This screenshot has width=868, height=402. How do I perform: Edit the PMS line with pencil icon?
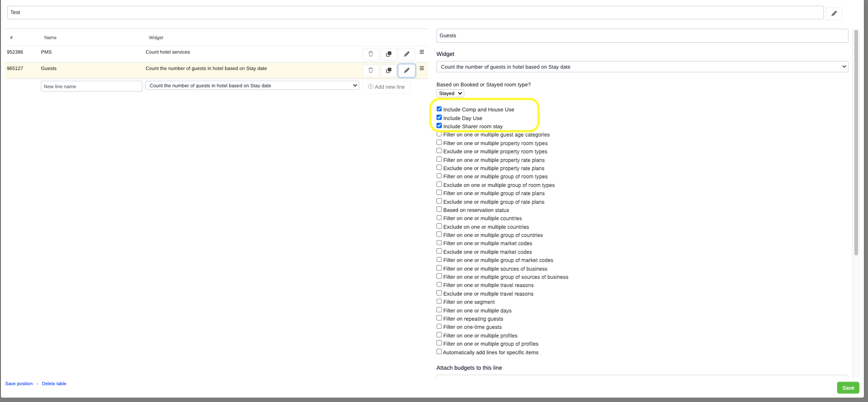coord(406,54)
